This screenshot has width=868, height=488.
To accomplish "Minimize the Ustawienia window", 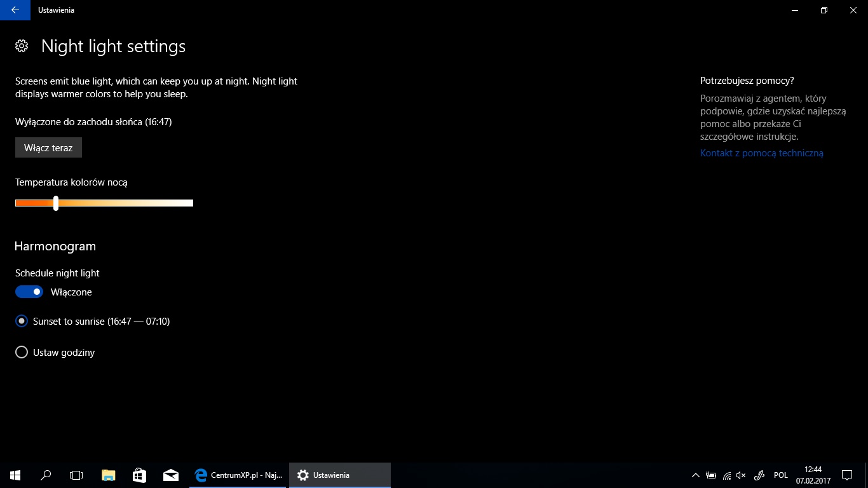I will (795, 10).
